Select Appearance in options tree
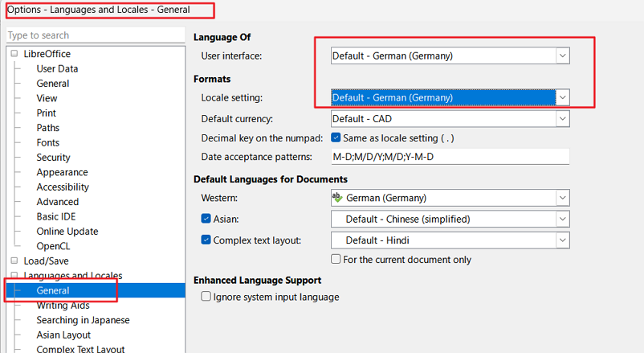The height and width of the screenshot is (353, 644). click(x=62, y=172)
